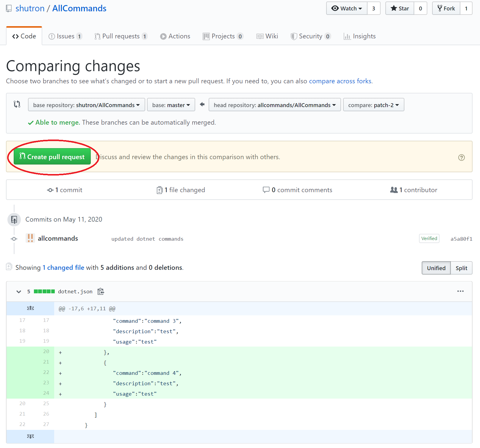Image resolution: width=480 pixels, height=448 pixels.
Task: Select added line number 22
Action: (x=46, y=372)
